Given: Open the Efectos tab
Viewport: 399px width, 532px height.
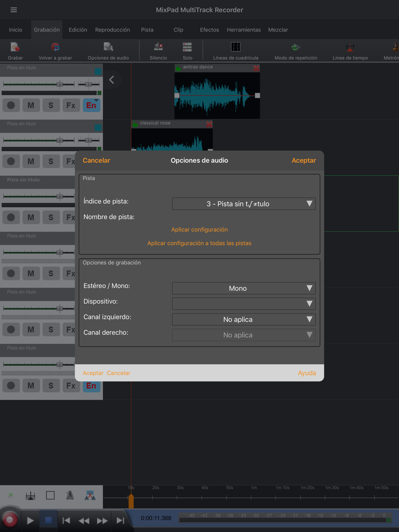Looking at the screenshot, I should click(209, 30).
